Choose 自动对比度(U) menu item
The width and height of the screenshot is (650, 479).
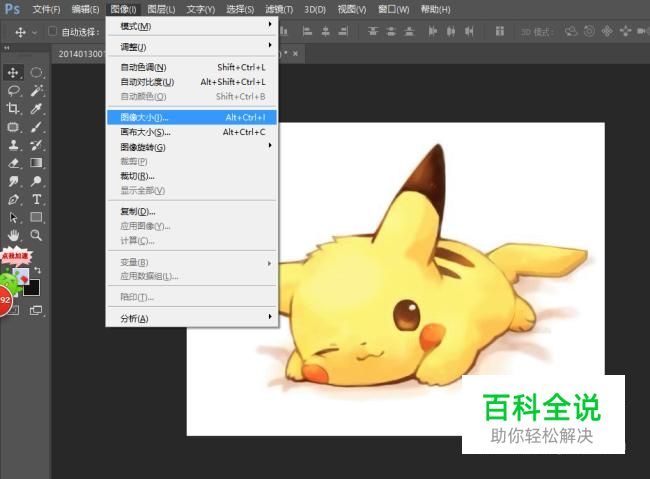(x=192, y=82)
